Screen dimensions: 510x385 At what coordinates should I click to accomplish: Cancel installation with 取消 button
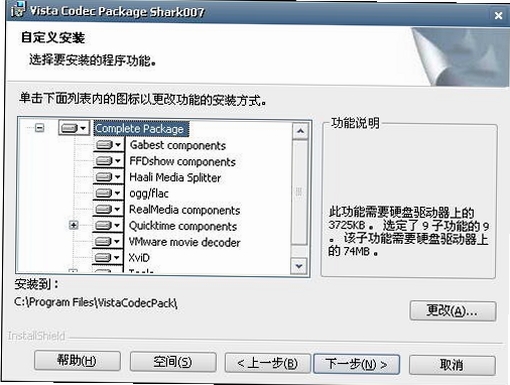(452, 365)
